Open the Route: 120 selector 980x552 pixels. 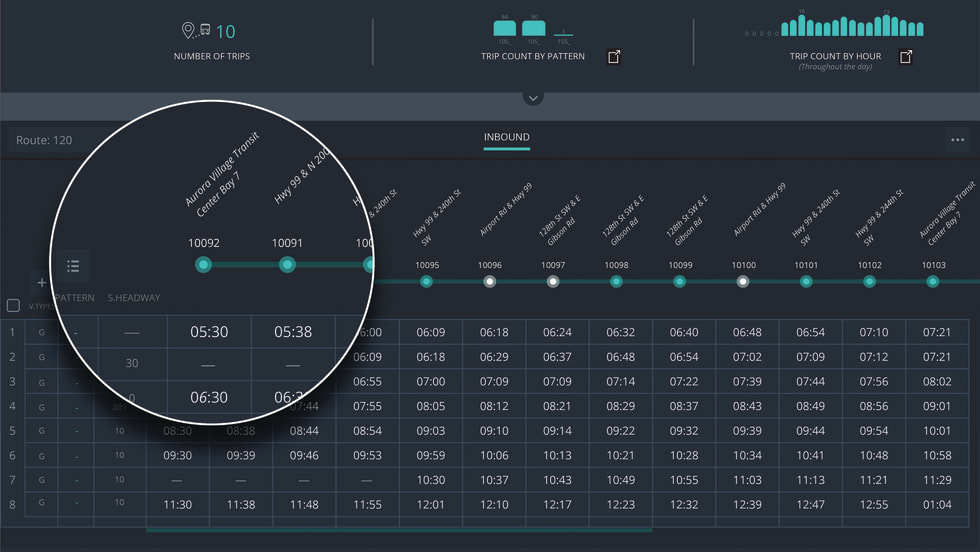[x=45, y=140]
